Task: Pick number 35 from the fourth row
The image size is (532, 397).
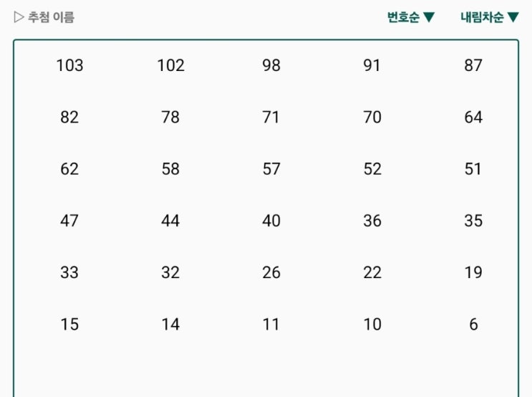Action: [x=473, y=221]
